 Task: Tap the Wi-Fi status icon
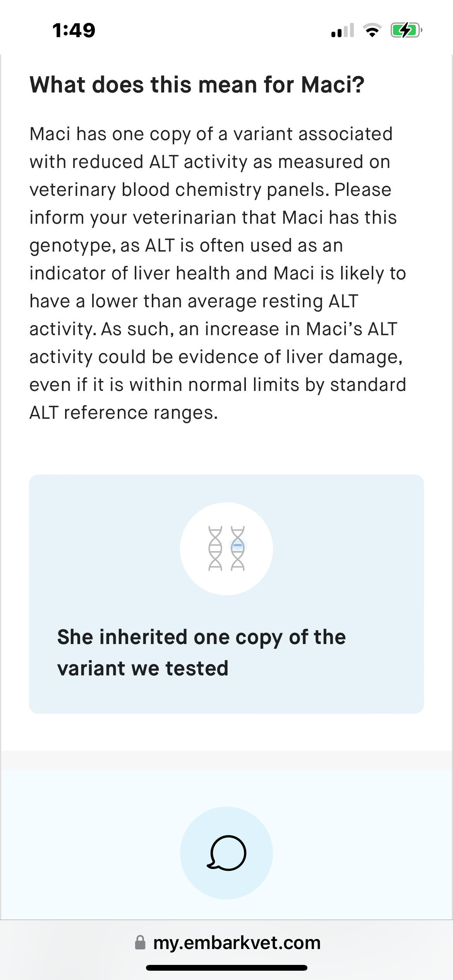tap(372, 30)
